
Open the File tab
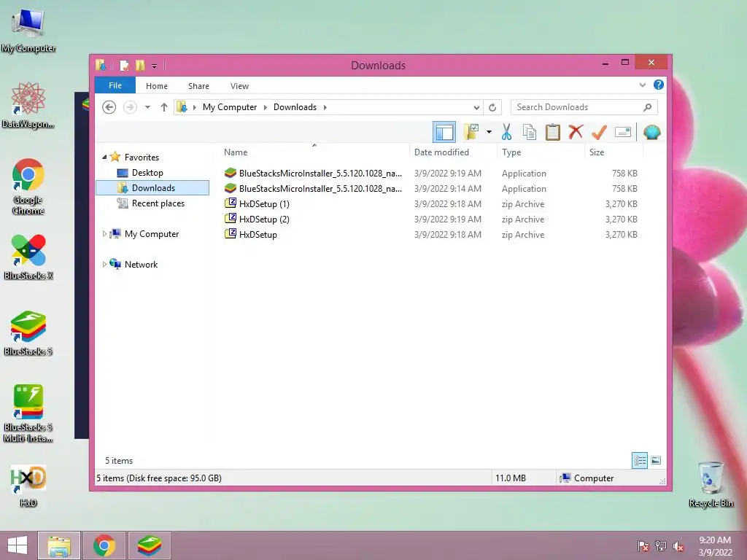[x=115, y=85]
